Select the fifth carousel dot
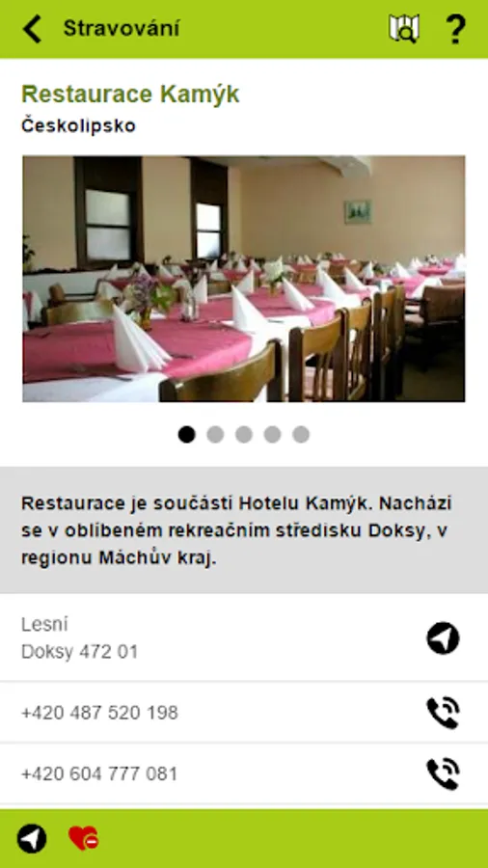This screenshot has width=488, height=868. [301, 435]
